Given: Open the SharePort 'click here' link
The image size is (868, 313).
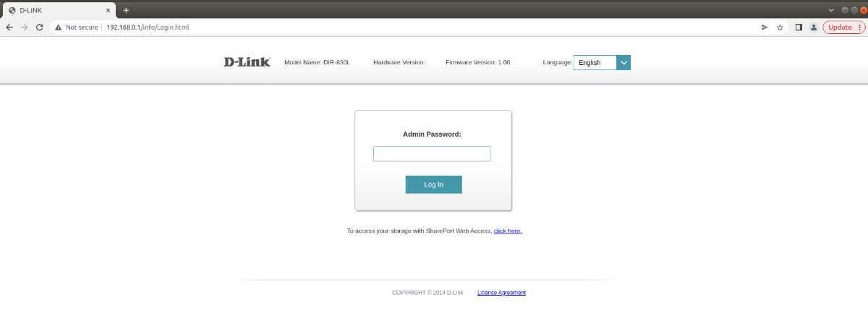Looking at the screenshot, I should tap(508, 231).
